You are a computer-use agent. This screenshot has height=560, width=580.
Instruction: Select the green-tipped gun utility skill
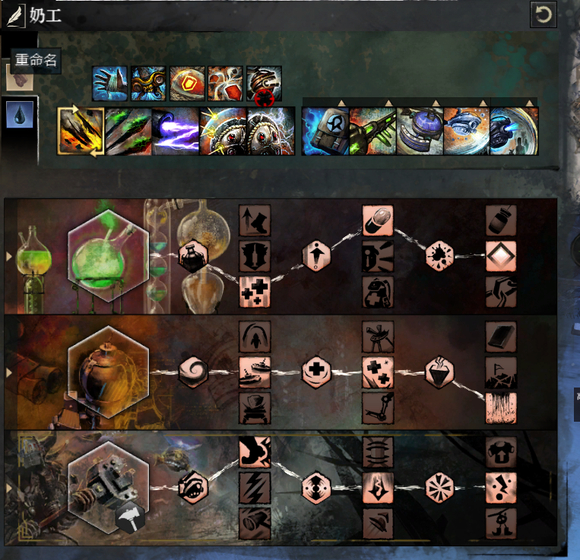pyautogui.click(x=373, y=131)
